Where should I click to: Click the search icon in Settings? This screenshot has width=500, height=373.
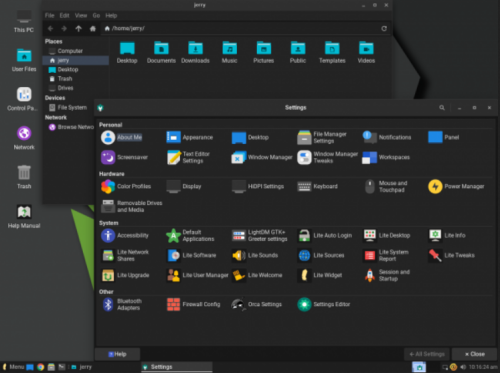(x=442, y=108)
